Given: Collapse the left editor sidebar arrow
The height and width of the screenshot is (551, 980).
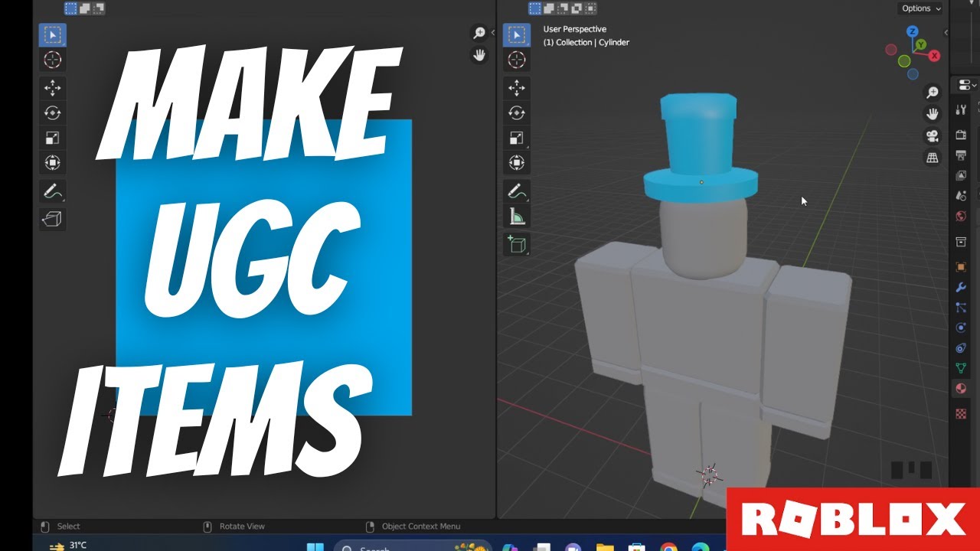Looking at the screenshot, I should (492, 33).
